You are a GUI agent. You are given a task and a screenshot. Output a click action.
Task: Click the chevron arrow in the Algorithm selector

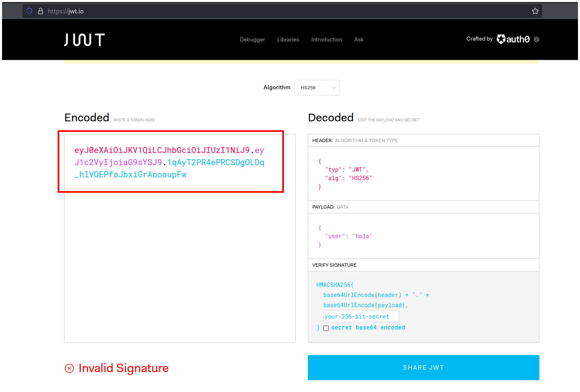[334, 88]
